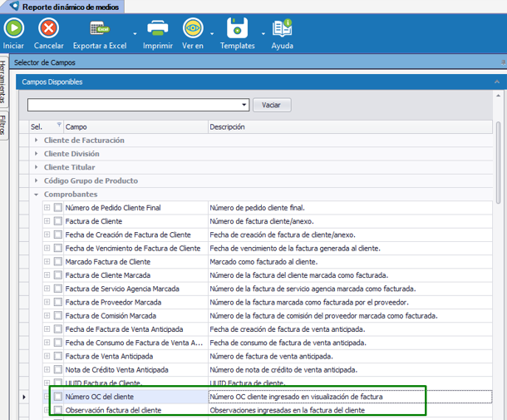Click the Imprimir printer icon
Image resolution: width=507 pixels, height=420 pixels.
[157, 29]
